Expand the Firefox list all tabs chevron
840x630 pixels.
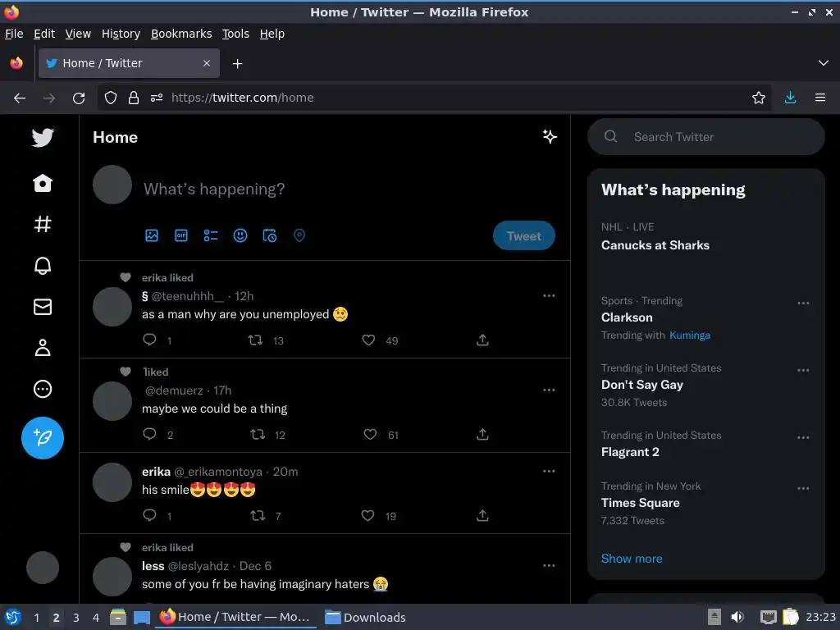[824, 63]
